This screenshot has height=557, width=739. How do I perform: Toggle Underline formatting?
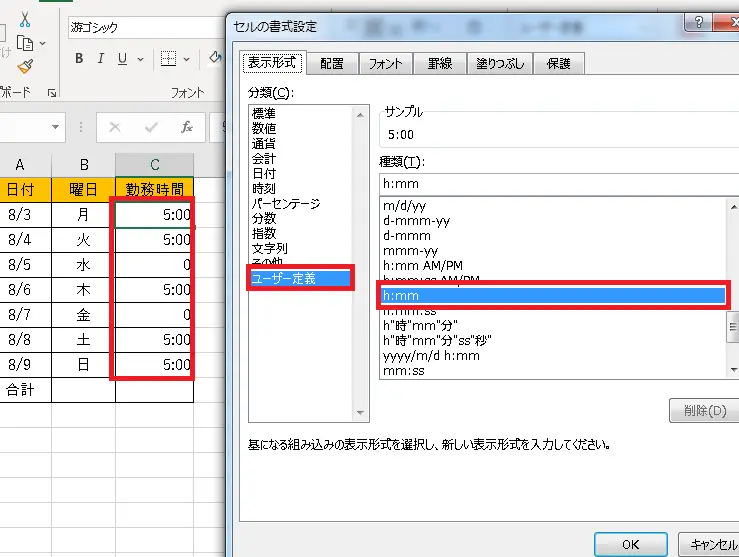coord(123,59)
